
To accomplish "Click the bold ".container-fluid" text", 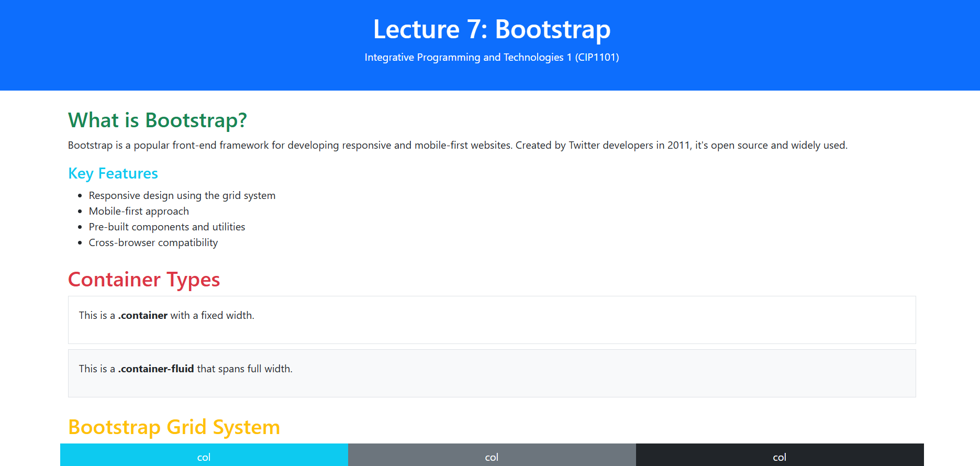I will click(x=156, y=369).
